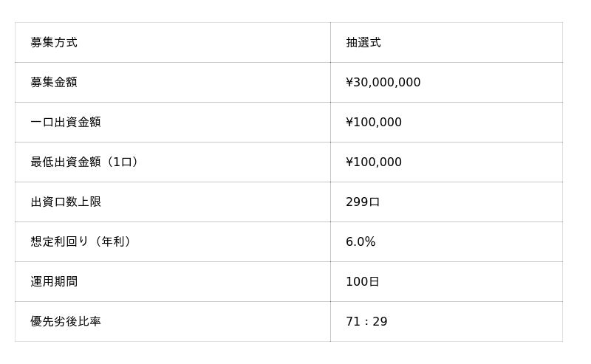Click the 募集金額 row label
Image resolution: width=591 pixels, height=364 pixels.
click(54, 83)
